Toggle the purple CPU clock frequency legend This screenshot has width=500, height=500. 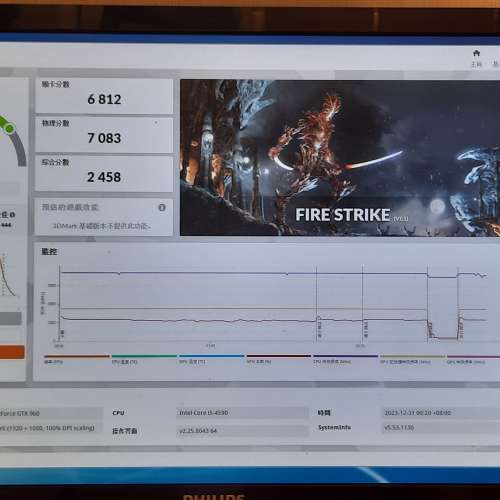coord(345,359)
